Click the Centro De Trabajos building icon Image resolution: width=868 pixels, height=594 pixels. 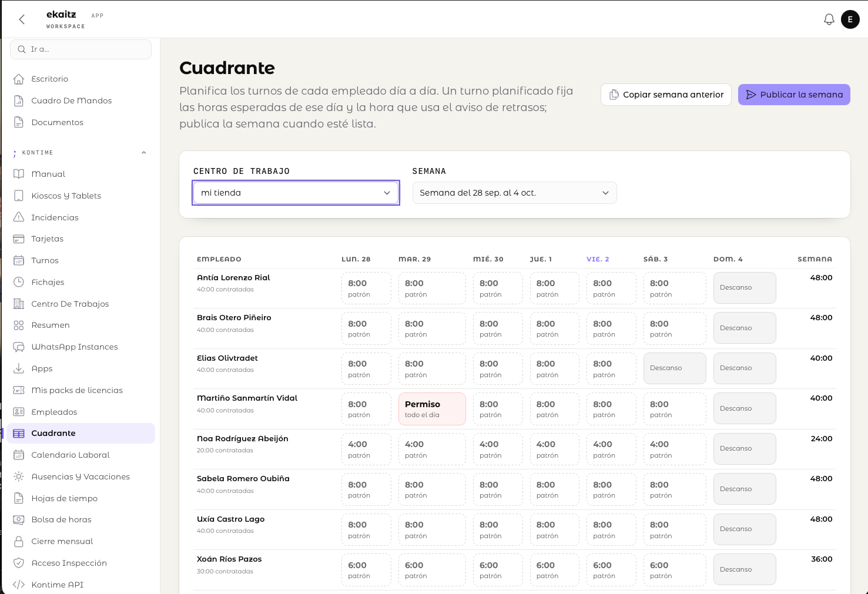19,304
